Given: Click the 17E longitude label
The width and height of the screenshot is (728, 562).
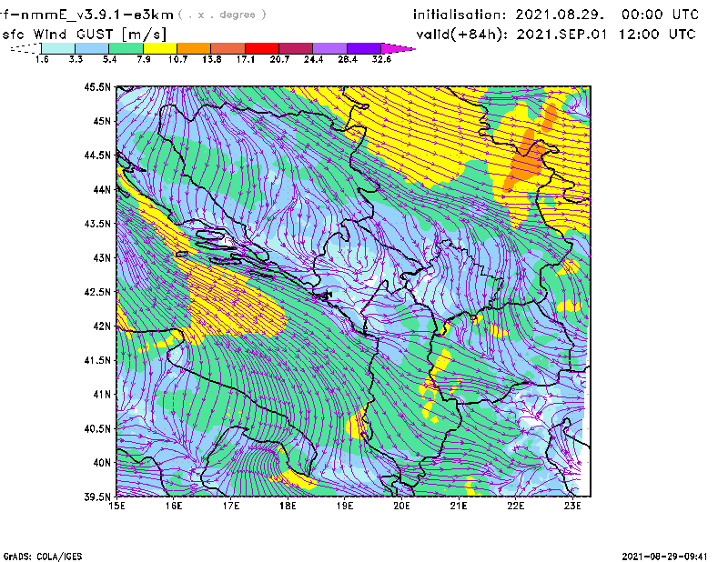Looking at the screenshot, I should click(231, 506).
